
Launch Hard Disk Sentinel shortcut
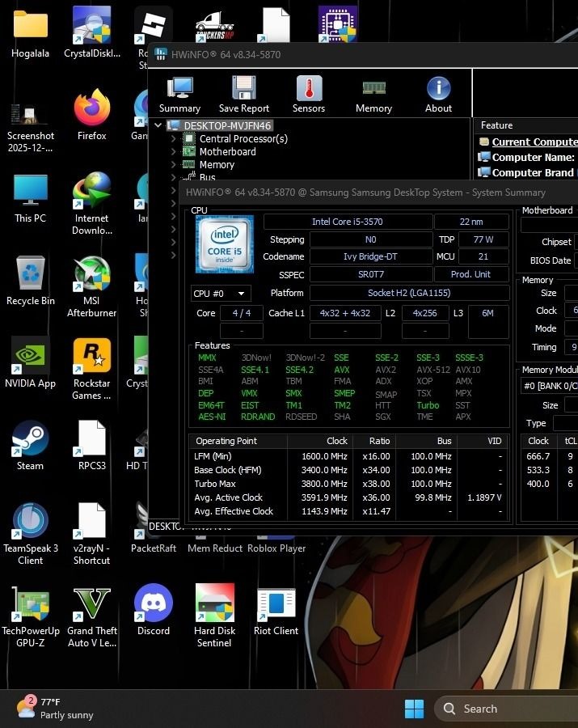(x=214, y=616)
